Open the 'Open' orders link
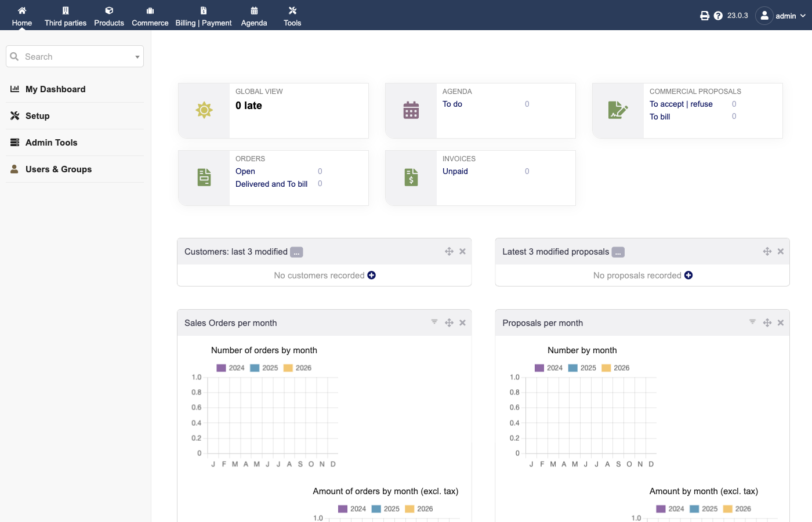This screenshot has height=522, width=812. click(x=245, y=171)
